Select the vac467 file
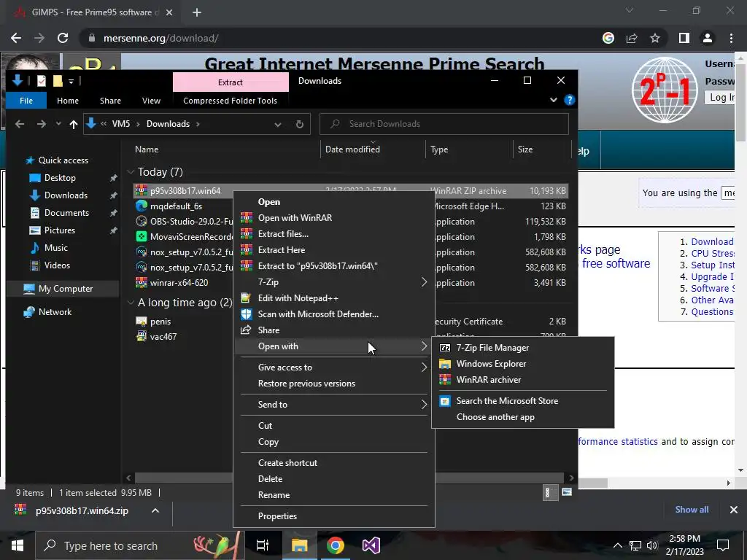The height and width of the screenshot is (560, 747). pyautogui.click(x=163, y=337)
